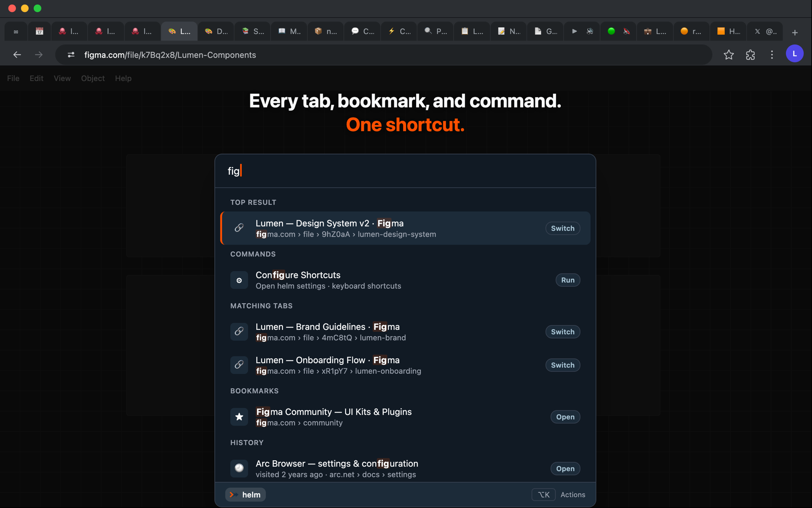Image resolution: width=812 pixels, height=508 pixels.
Task: Switch to the books icon tab S...
Action: tap(253, 31)
